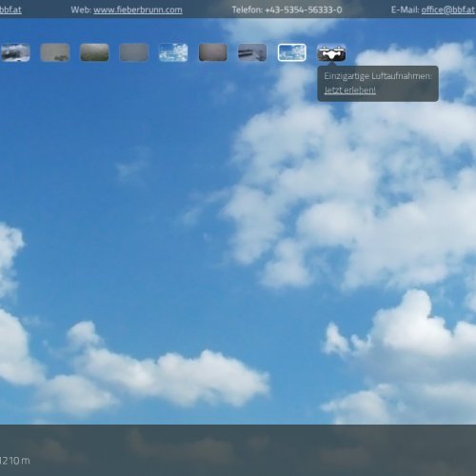The width and height of the screenshot is (476, 476).
Task: Choose the webcam thumbnail with dark horizontal bars
Action: (x=252, y=52)
